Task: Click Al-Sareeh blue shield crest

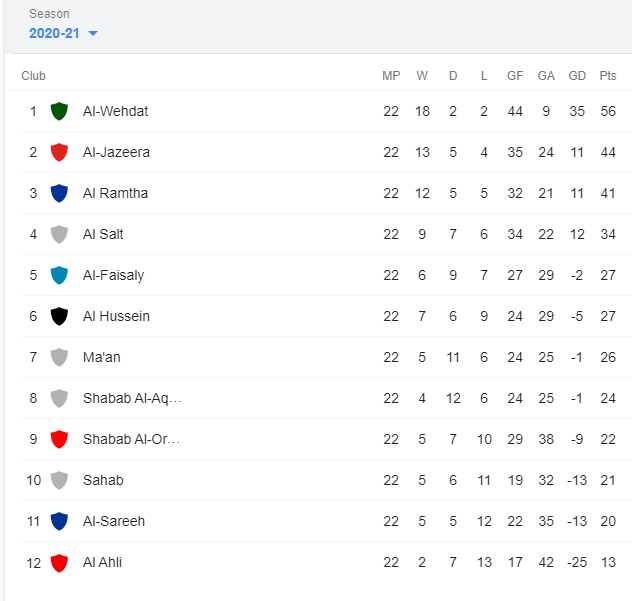Action: (x=59, y=521)
